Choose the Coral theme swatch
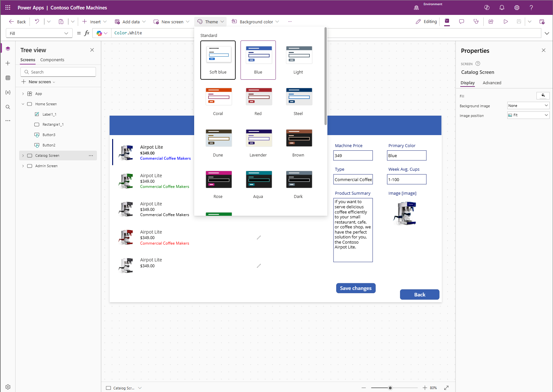 218,101
